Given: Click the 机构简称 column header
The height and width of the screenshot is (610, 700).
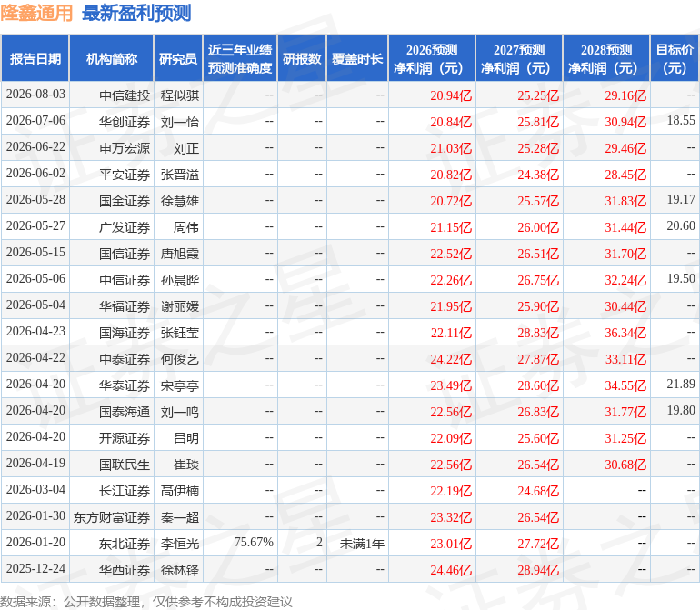Looking at the screenshot, I should click(x=112, y=59).
